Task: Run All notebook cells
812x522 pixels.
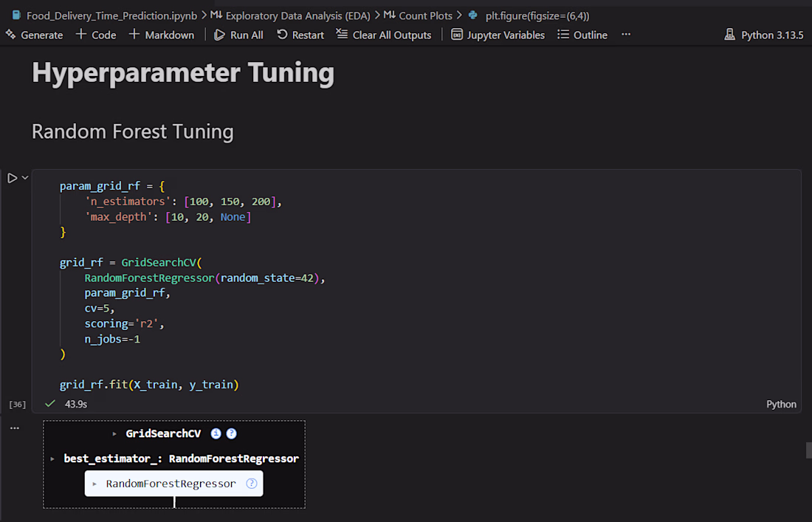Action: click(x=238, y=35)
